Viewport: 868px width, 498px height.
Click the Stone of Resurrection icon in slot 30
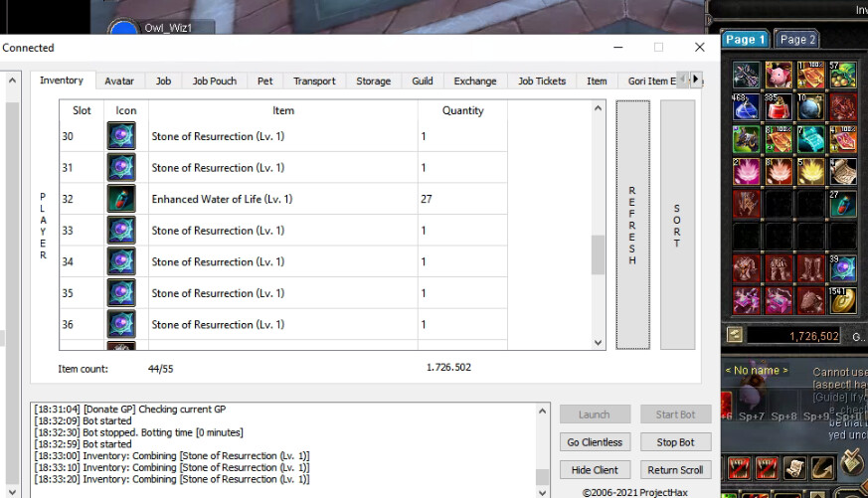coord(121,136)
